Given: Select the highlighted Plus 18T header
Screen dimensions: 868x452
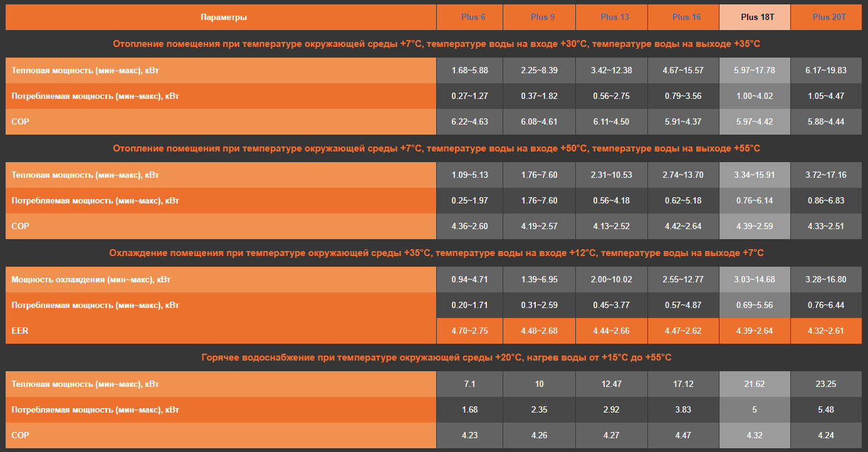Looking at the screenshot, I should [758, 17].
